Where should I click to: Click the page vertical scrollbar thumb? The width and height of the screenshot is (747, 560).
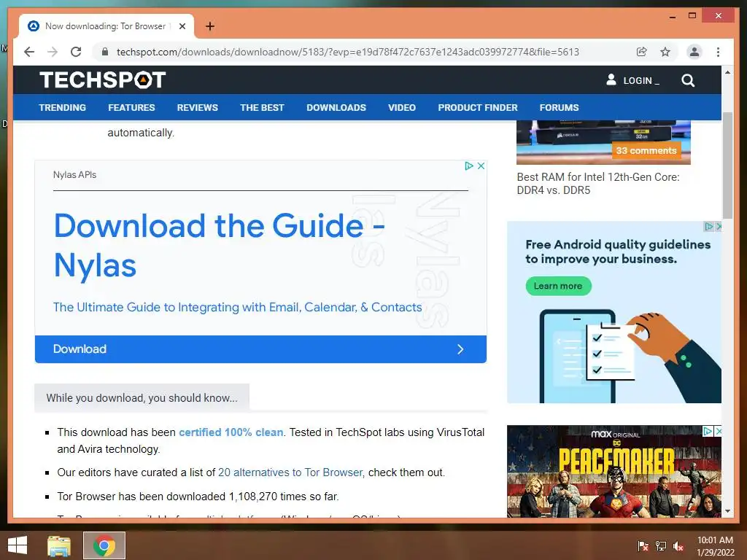pos(727,166)
